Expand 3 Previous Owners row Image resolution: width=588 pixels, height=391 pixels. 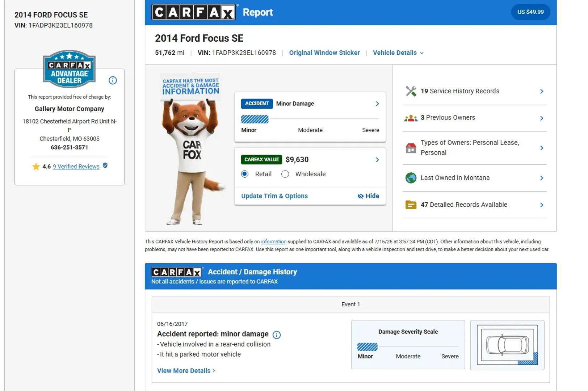475,118
